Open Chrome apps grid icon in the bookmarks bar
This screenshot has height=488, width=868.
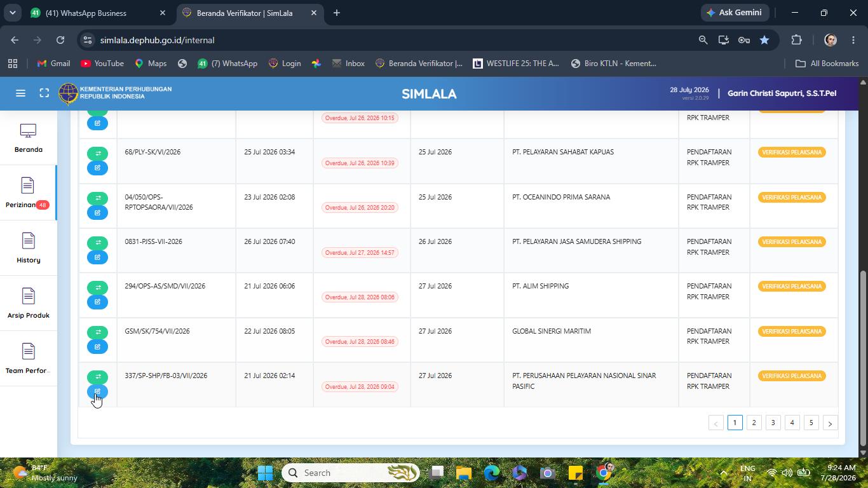[12, 64]
